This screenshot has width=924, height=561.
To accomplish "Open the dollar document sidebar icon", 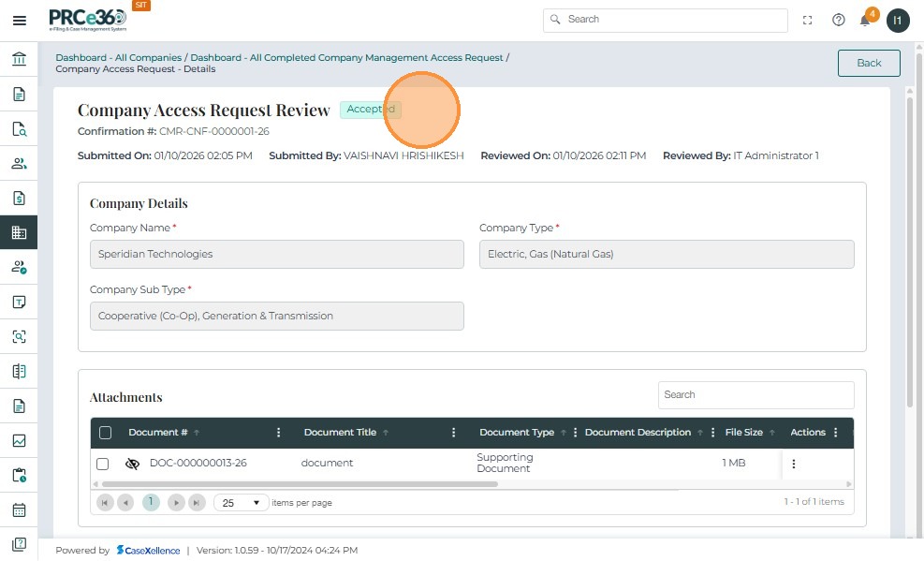I will coord(19,198).
